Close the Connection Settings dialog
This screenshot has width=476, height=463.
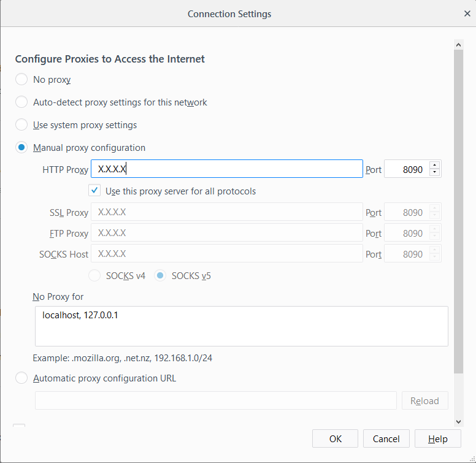[467, 13]
